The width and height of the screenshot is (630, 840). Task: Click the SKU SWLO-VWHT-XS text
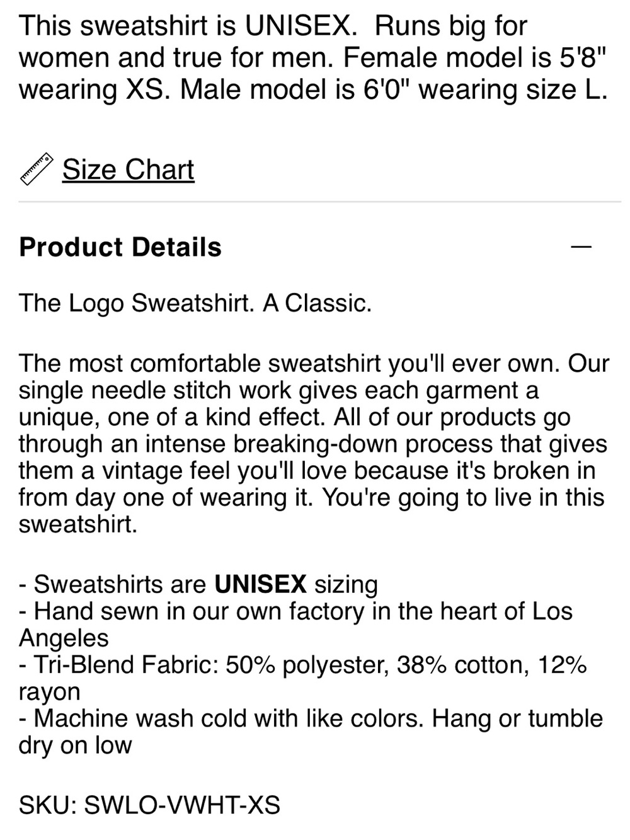click(x=149, y=805)
